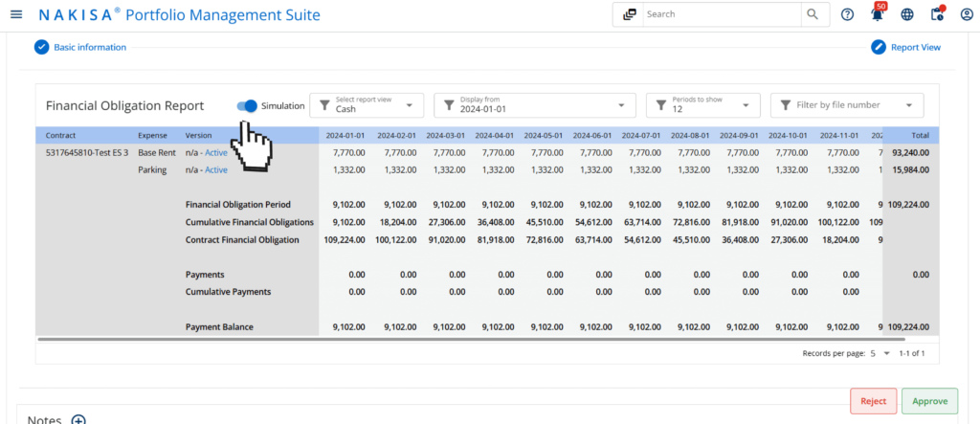Screen dimensions: 980x424
Task: Open the help question mark icon
Action: click(847, 14)
